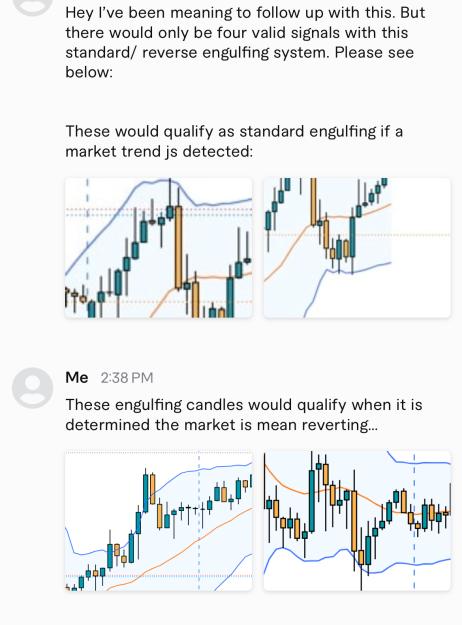Click the profile avatar beside the Me message
Viewport: 462px width, 625px height.
[x=32, y=388]
